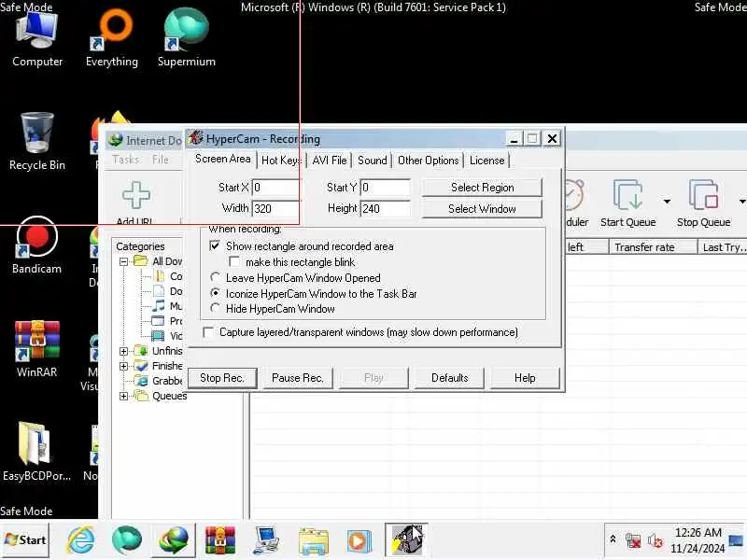This screenshot has width=747, height=560.
Task: Toggle Show rectangle around recorded area
Action: 215,245
